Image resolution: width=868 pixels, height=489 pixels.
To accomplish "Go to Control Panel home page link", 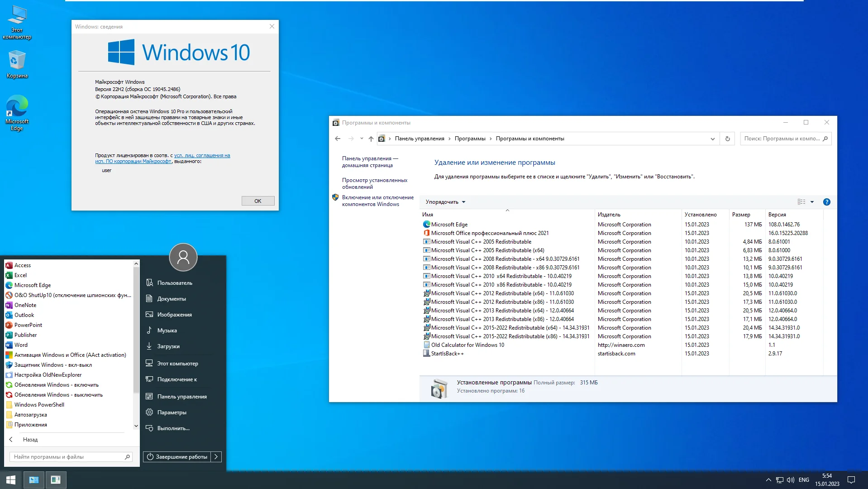I will click(370, 162).
